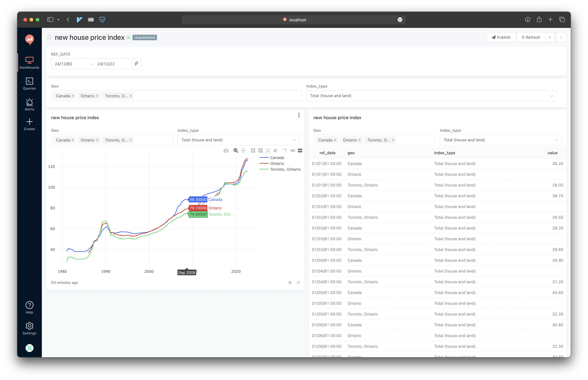Image resolution: width=588 pixels, height=380 pixels.
Task: Open the chart widget's three-dot menu
Action: coord(299,115)
